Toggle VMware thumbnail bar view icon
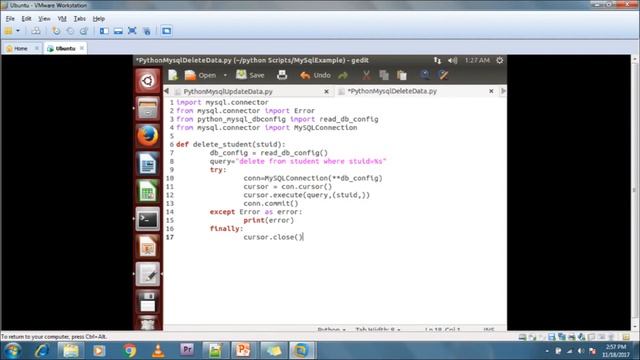 118,31
